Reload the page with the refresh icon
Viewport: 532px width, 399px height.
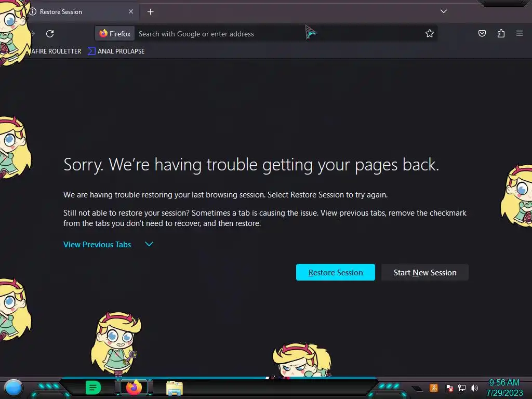pos(50,34)
